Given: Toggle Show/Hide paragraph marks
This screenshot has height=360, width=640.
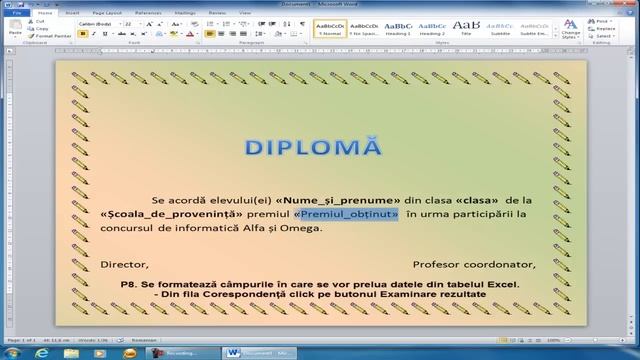Looking at the screenshot, I should pos(302,24).
